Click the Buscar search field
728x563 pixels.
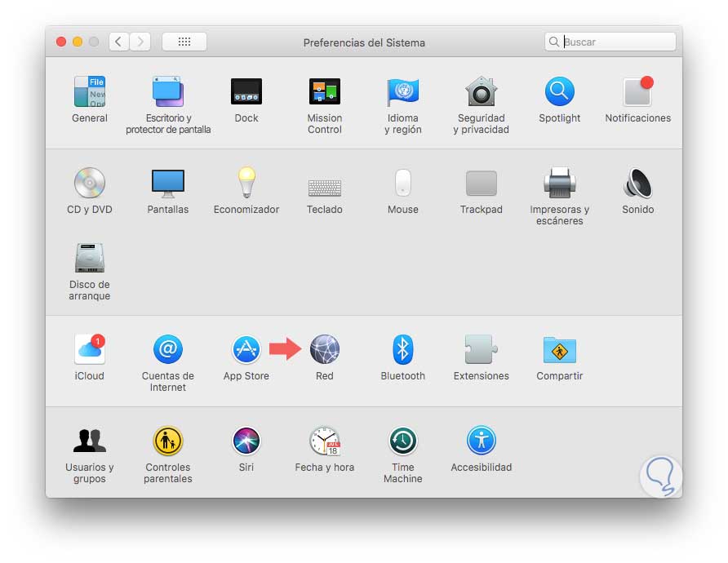(x=610, y=42)
